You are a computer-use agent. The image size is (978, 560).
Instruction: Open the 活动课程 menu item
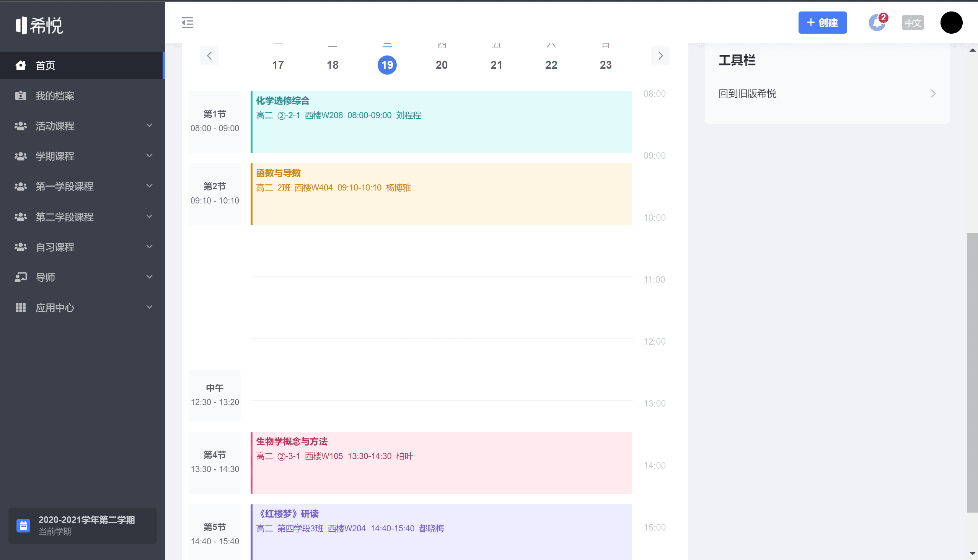(x=82, y=126)
